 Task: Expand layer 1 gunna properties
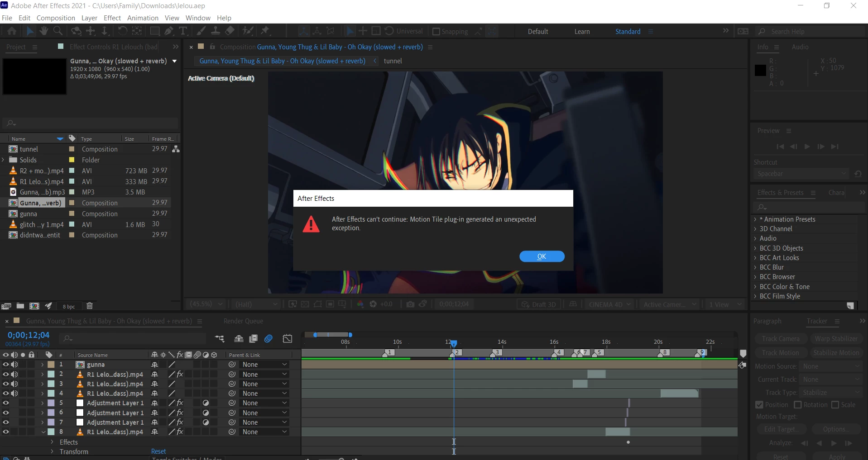point(43,365)
